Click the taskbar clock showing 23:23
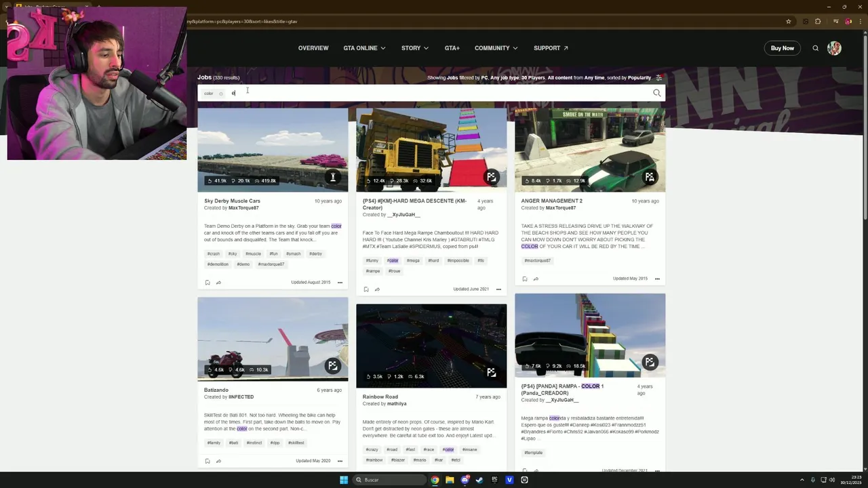 click(x=850, y=480)
